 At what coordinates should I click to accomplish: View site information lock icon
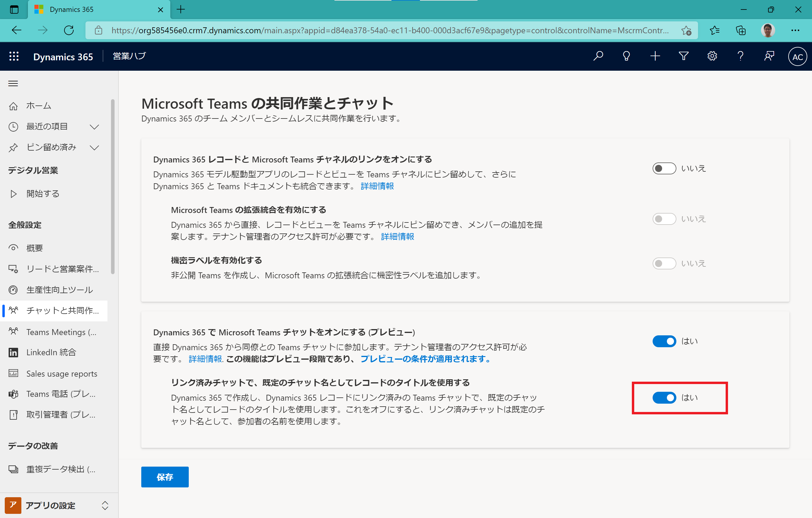tap(99, 30)
